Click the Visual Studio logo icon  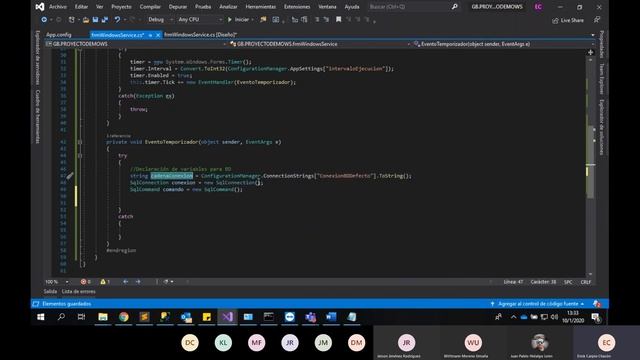coord(40,7)
